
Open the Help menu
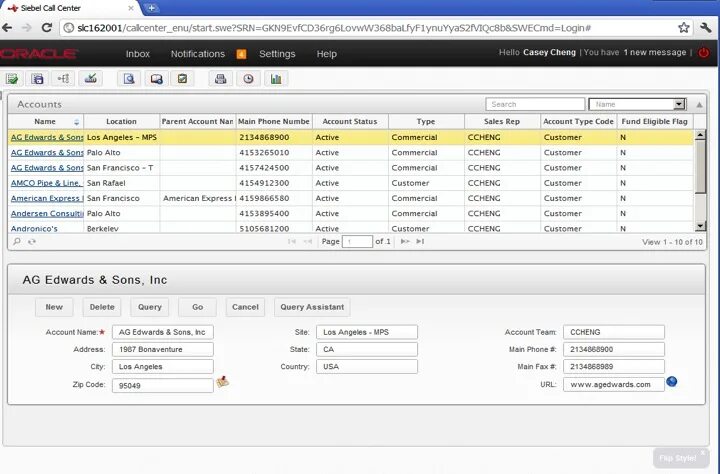[x=326, y=54]
